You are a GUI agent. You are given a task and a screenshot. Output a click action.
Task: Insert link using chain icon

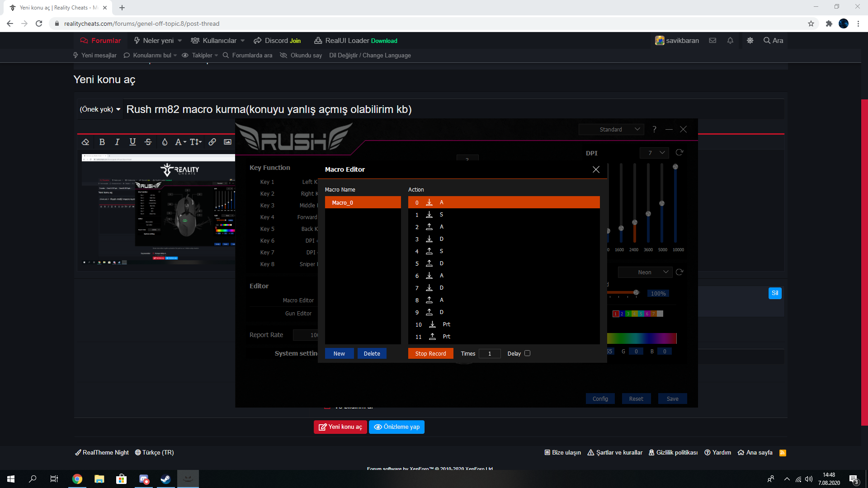(x=212, y=142)
